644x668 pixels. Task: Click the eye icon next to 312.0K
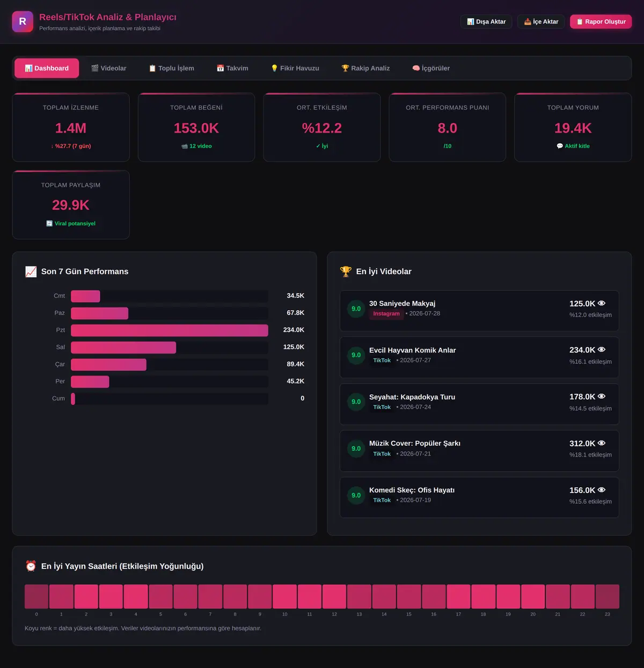coord(602,443)
